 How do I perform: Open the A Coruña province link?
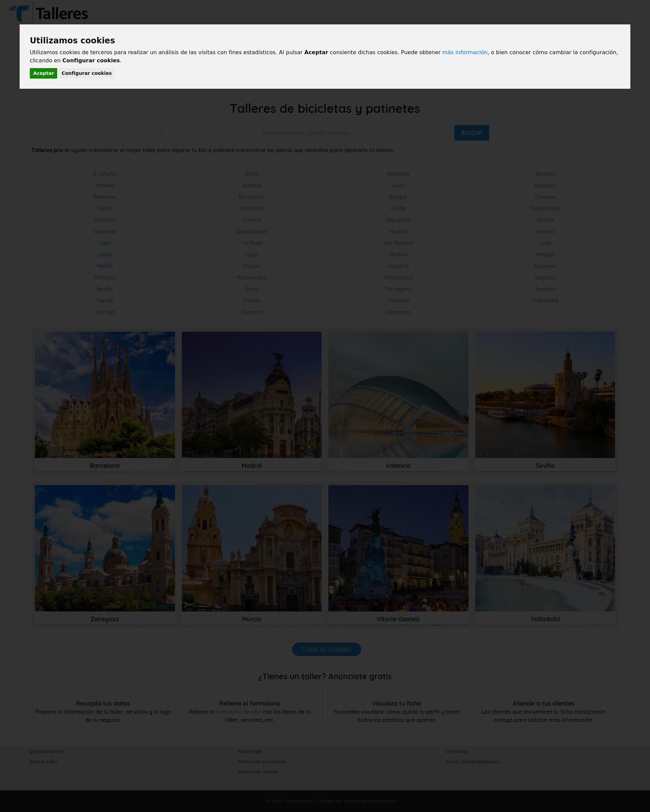click(105, 174)
